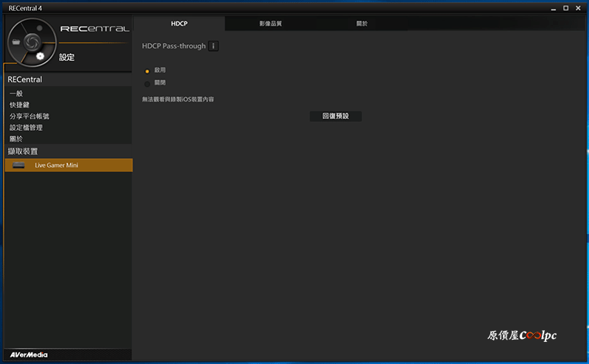Switch to the HDCP tab
The width and height of the screenshot is (589, 364).
pyautogui.click(x=179, y=24)
